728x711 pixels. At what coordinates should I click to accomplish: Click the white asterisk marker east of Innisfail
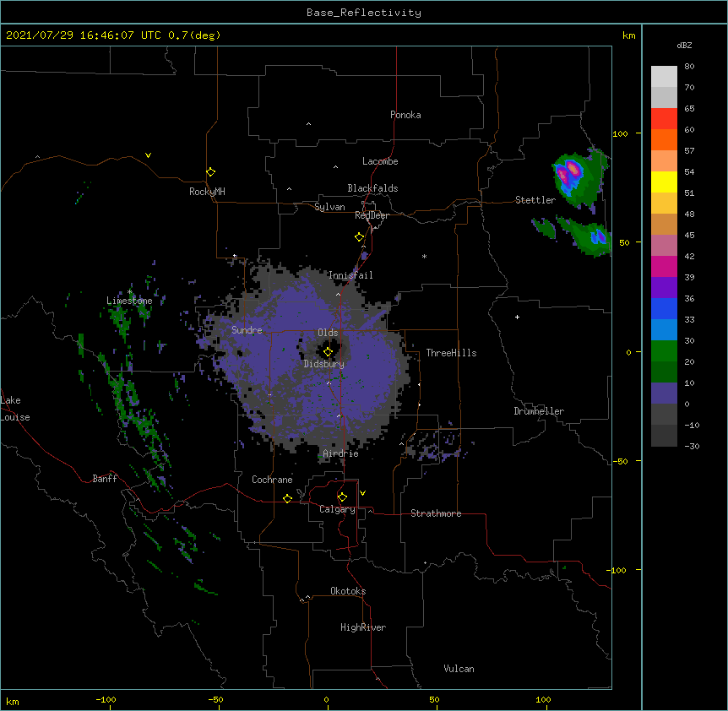coord(424,256)
